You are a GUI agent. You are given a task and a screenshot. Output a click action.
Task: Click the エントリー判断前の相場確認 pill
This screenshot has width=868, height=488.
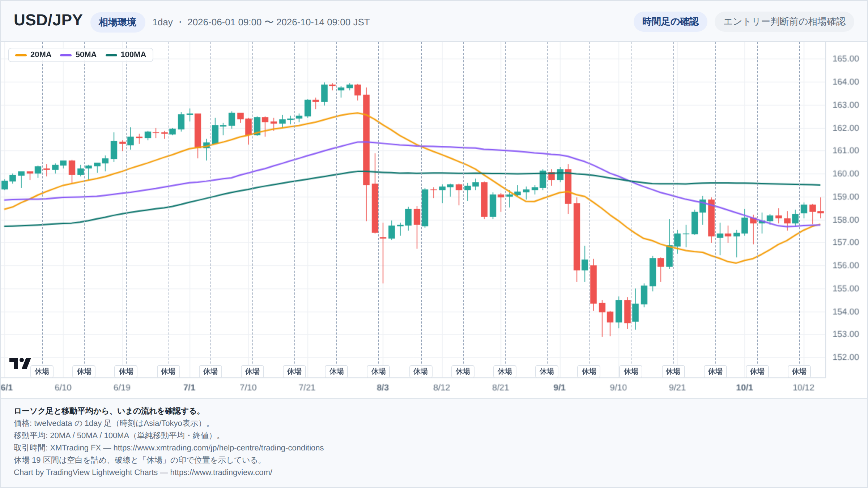[784, 22]
